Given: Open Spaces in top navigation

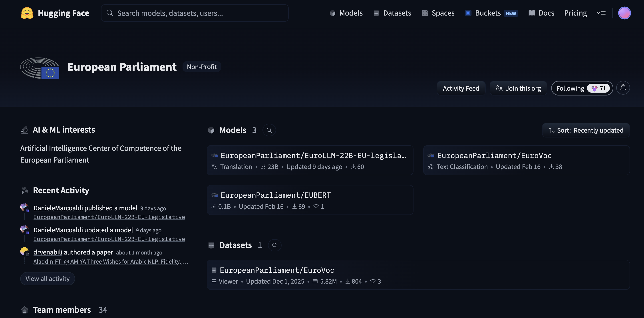Looking at the screenshot, I should pyautogui.click(x=438, y=13).
